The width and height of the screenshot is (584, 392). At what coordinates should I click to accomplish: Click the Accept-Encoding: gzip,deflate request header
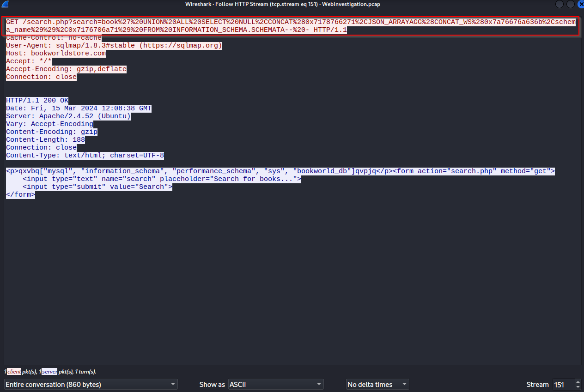click(x=66, y=69)
